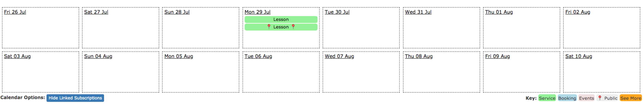Click the Public pin icon in key
The image size is (644, 108).
(600, 98)
